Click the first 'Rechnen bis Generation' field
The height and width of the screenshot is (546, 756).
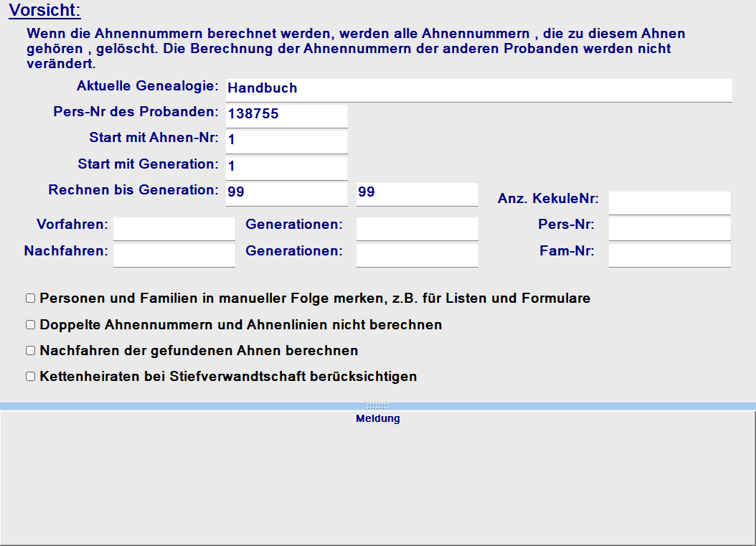pos(286,194)
